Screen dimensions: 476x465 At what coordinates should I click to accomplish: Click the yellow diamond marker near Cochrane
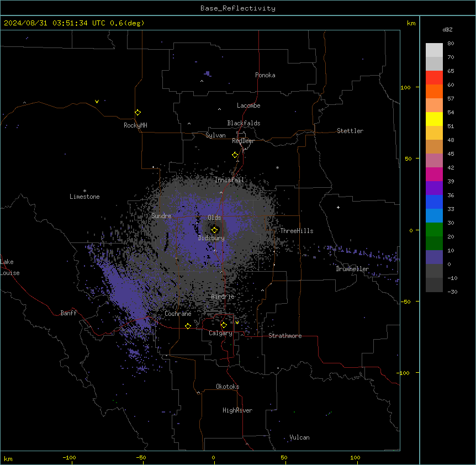tap(188, 326)
